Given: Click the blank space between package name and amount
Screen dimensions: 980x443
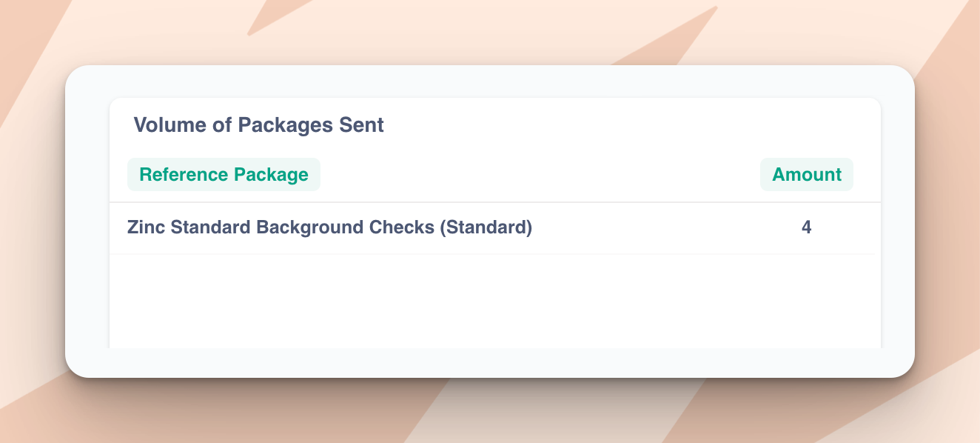Looking at the screenshot, I should 666,227.
